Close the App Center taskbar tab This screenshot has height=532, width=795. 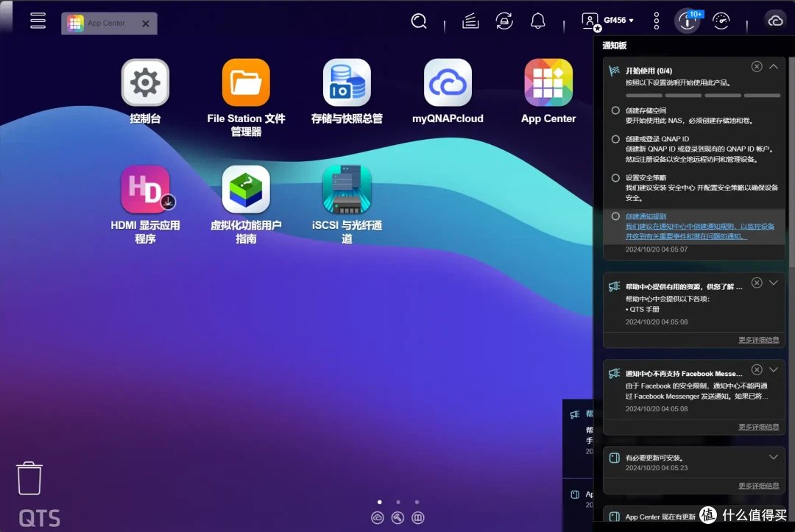146,24
